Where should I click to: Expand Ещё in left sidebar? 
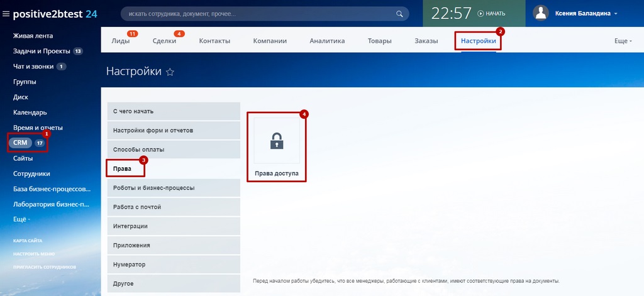(21, 219)
